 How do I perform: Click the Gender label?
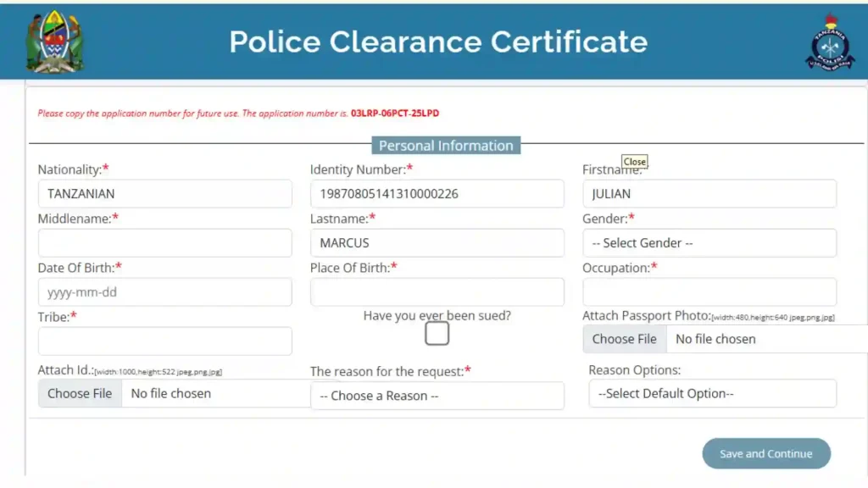click(x=608, y=219)
